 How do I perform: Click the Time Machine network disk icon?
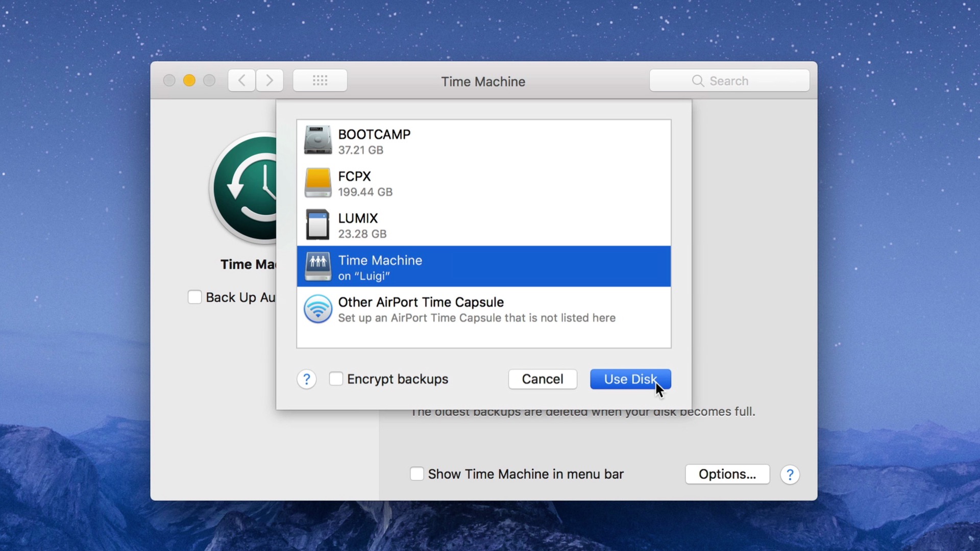point(317,266)
